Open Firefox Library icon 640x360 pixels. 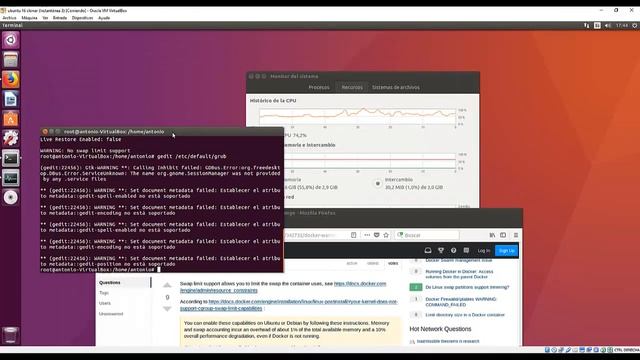[x=492, y=235]
